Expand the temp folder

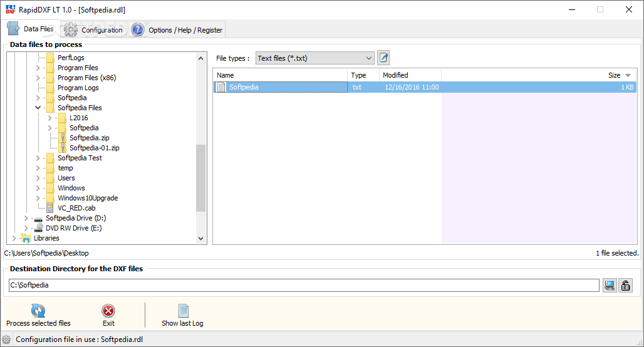pos(38,168)
